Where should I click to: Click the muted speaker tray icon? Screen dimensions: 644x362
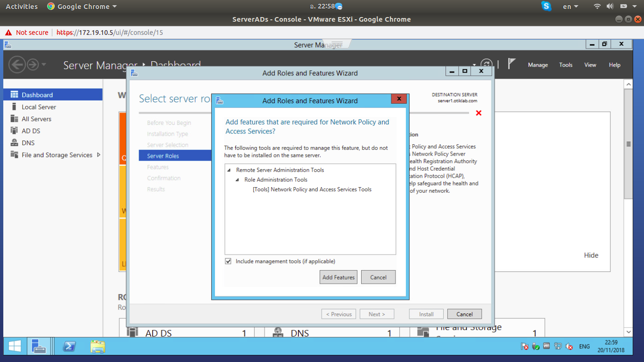click(x=569, y=346)
